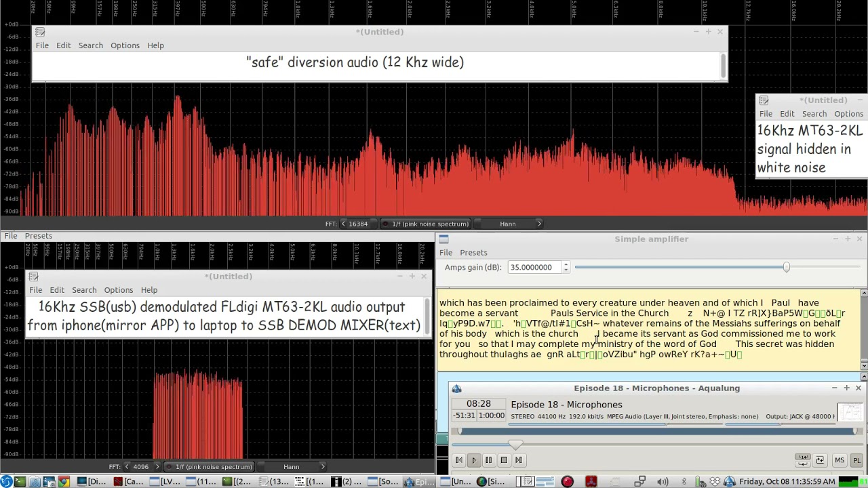Toggle shuffle mode in Aqualung
The image size is (868, 488).
coord(820,460)
